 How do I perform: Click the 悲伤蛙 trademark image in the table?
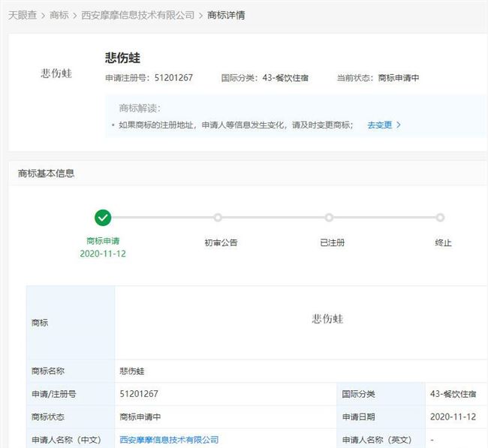coord(328,319)
